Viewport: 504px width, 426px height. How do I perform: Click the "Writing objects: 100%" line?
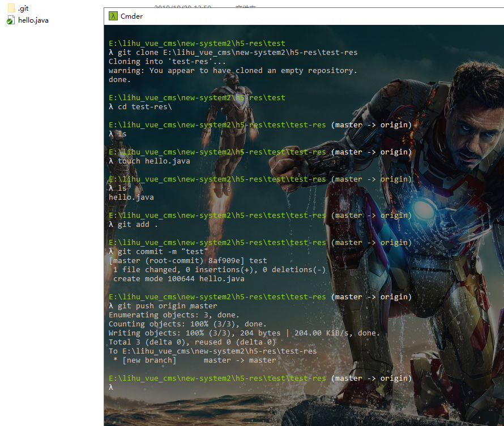244,333
